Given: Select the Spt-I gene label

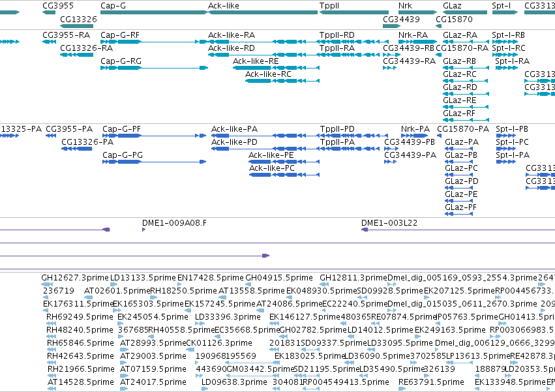Looking at the screenshot, I should [x=502, y=6].
